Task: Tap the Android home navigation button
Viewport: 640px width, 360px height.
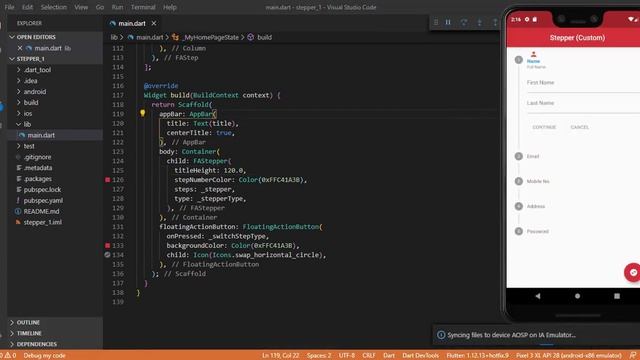Action: [x=577, y=296]
